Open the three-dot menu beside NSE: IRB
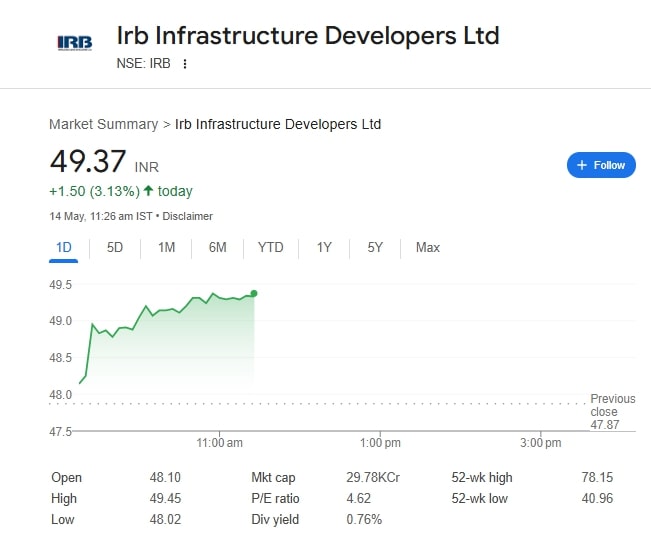The width and height of the screenshot is (651, 537). pyautogui.click(x=185, y=64)
